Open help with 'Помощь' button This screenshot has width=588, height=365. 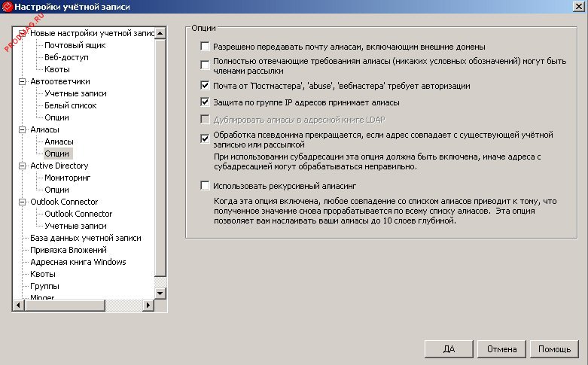[554, 349]
